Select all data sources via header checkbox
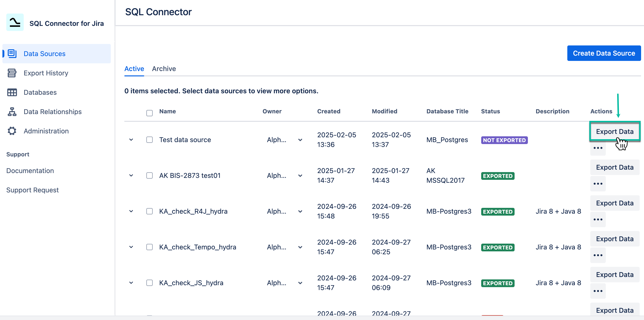The width and height of the screenshot is (644, 320). pyautogui.click(x=150, y=113)
